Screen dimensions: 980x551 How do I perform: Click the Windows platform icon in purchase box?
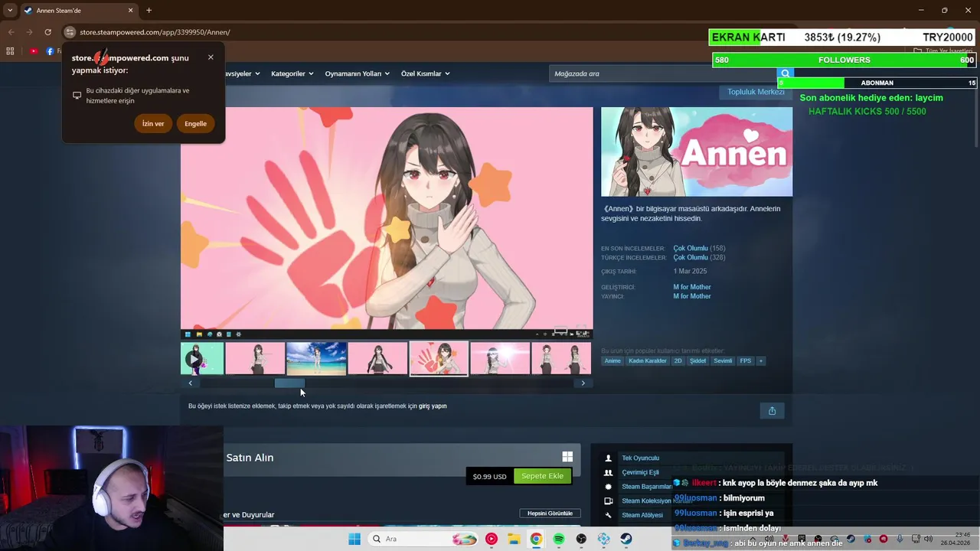pos(567,457)
